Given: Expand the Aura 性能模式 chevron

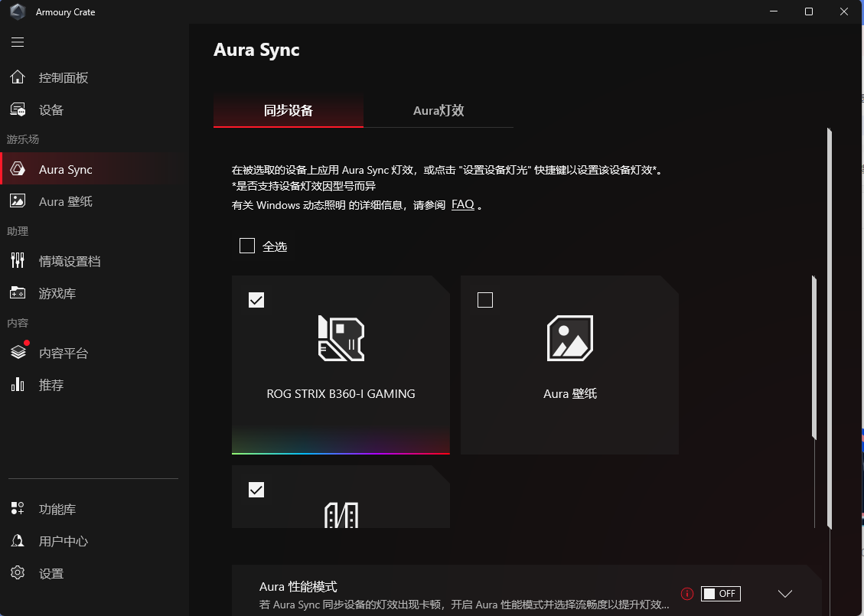Looking at the screenshot, I should click(x=784, y=594).
